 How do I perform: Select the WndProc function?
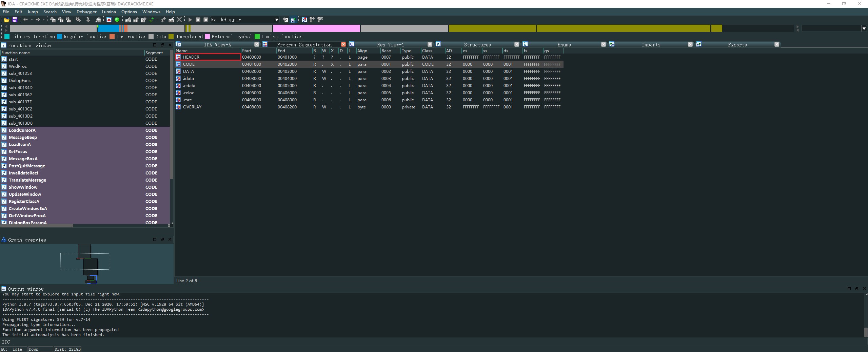click(x=85, y=66)
